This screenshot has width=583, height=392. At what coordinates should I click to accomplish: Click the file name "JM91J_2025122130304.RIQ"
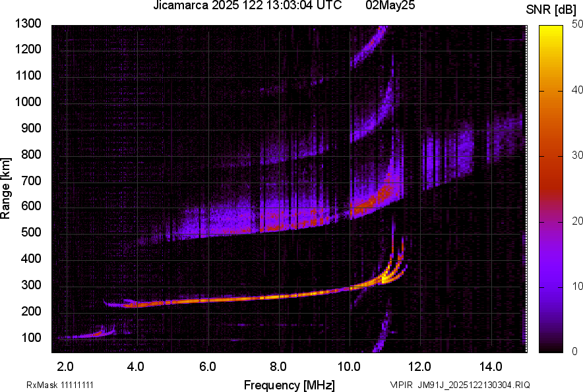point(474,385)
